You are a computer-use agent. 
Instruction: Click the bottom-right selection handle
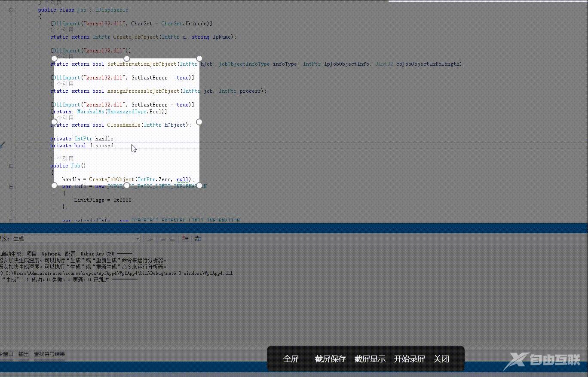tap(199, 185)
